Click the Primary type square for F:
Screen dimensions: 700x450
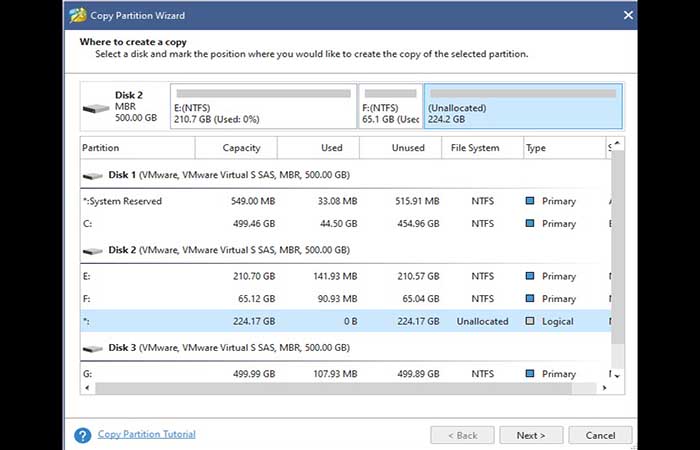point(530,298)
